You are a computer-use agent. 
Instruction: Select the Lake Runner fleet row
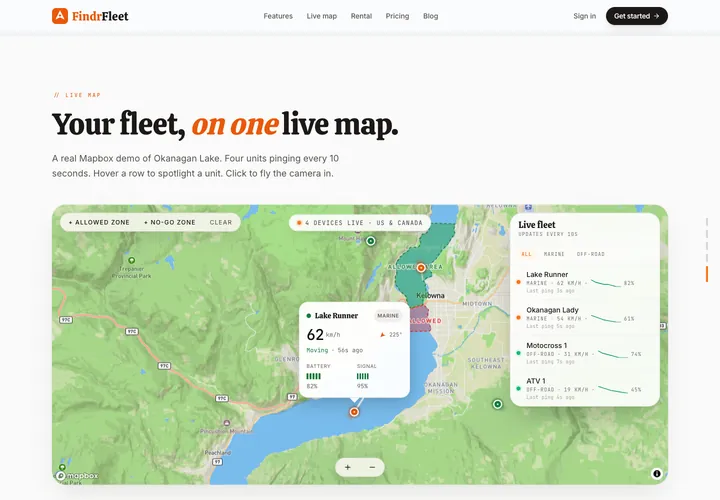click(x=585, y=282)
